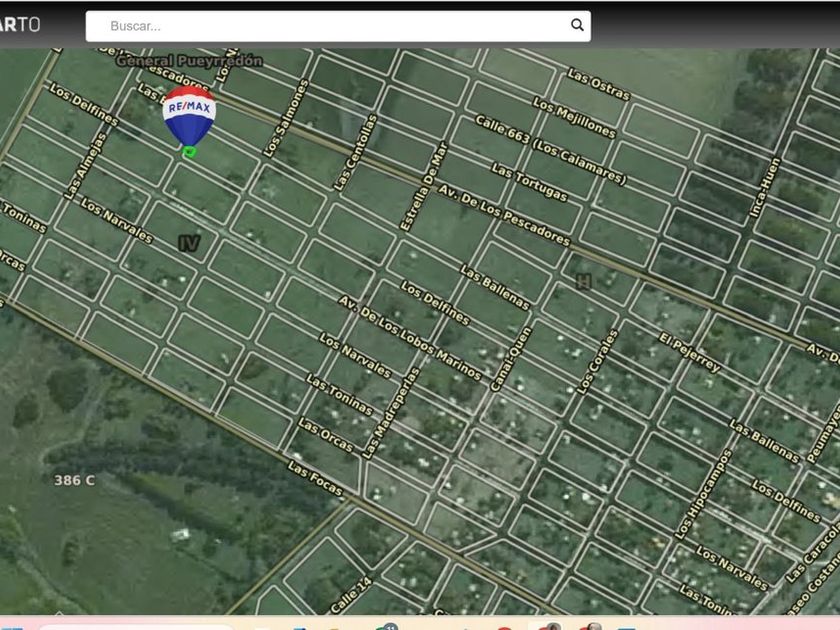
Task: Click the Av. De Los Lobos Marinos label
Action: (410, 338)
